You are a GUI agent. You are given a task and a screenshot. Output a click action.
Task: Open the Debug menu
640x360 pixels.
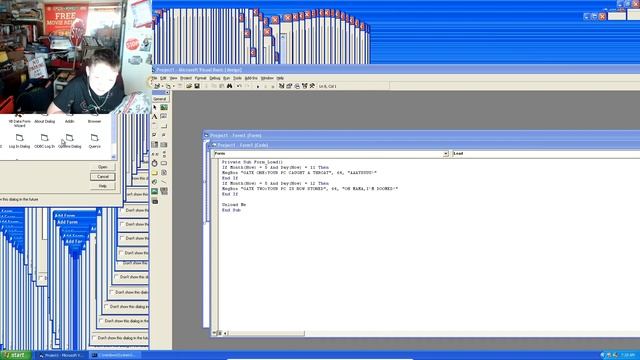[215, 78]
